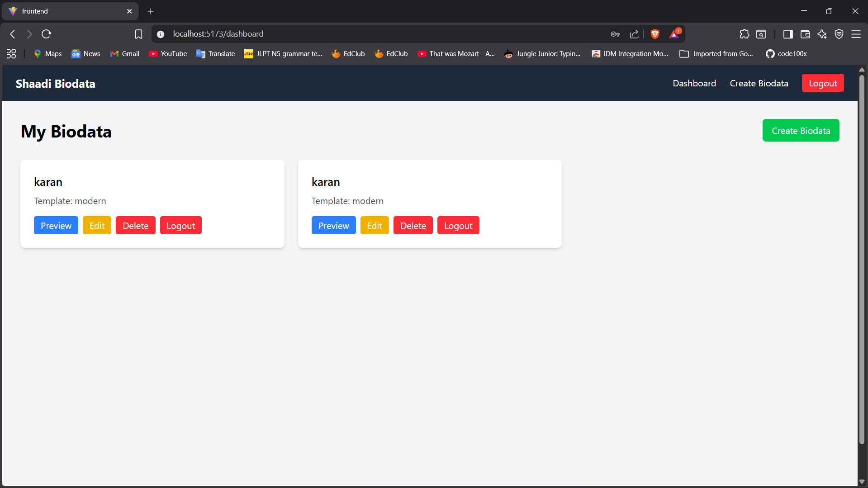
Task: Toggle the browser sidebar panel
Action: pyautogui.click(x=788, y=34)
